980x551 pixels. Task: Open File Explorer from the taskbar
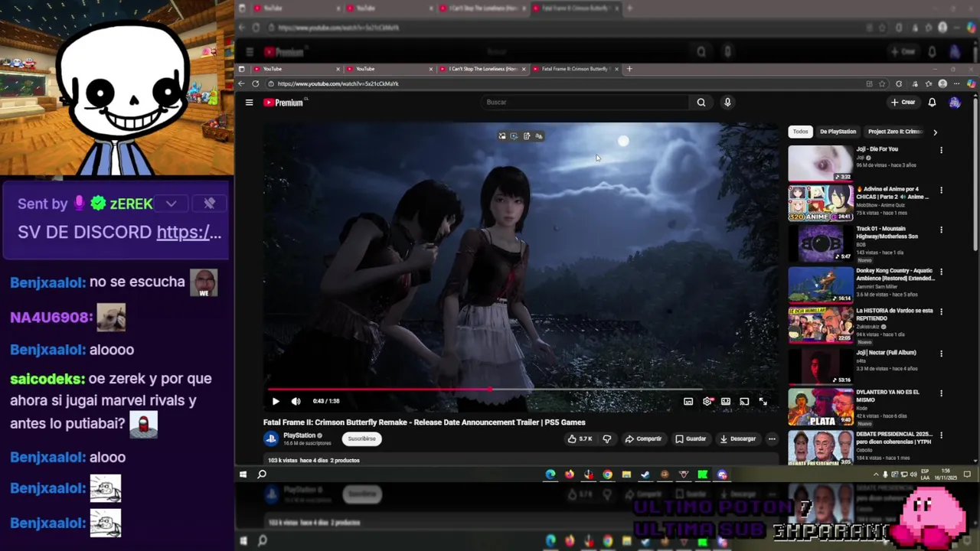[x=626, y=474]
